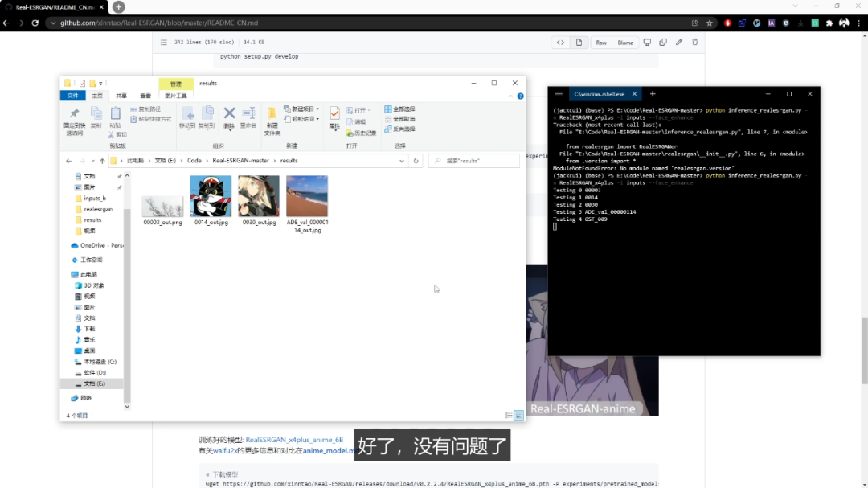The image size is (868, 488).
Task: Click 编辑 (Edit) in ribbon
Action: [356, 122]
